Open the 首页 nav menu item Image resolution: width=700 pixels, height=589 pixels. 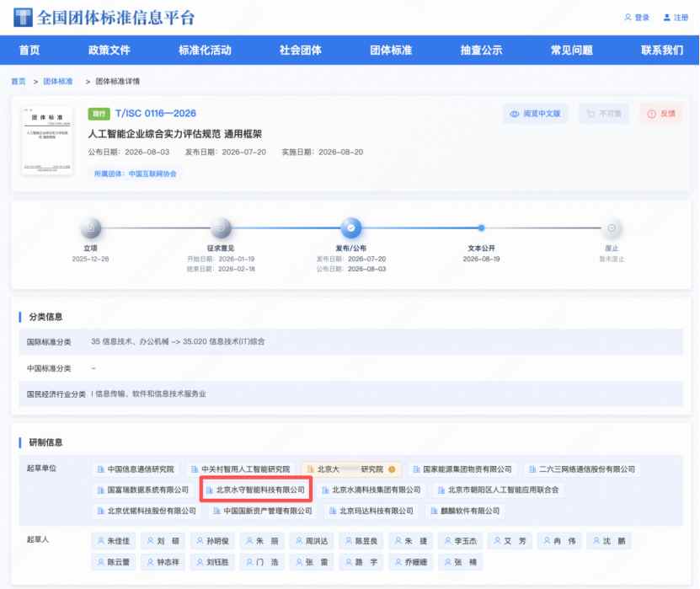[29, 50]
